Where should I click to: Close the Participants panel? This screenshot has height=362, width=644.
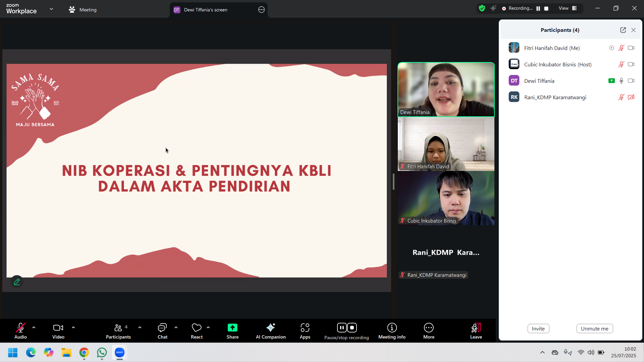pyautogui.click(x=633, y=30)
